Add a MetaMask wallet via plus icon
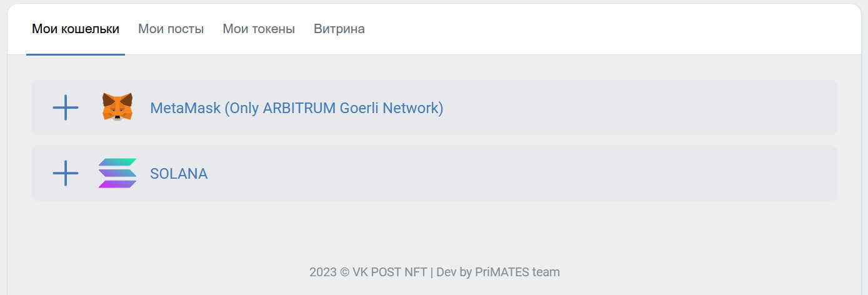The image size is (868, 295). pos(66,107)
